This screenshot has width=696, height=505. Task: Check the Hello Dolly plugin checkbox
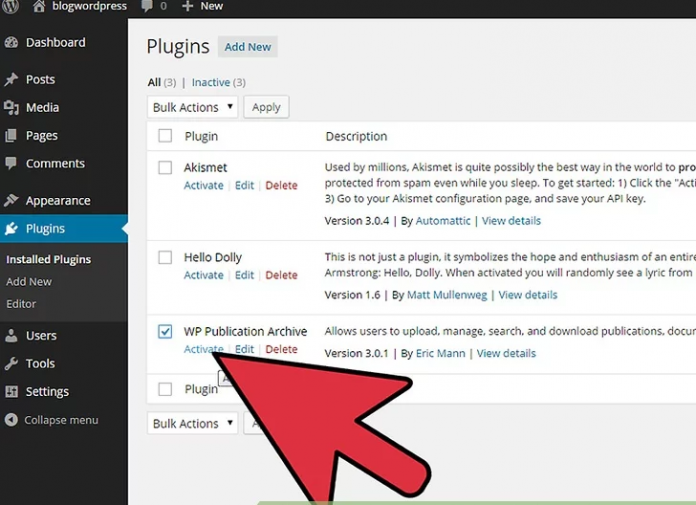pyautogui.click(x=165, y=258)
